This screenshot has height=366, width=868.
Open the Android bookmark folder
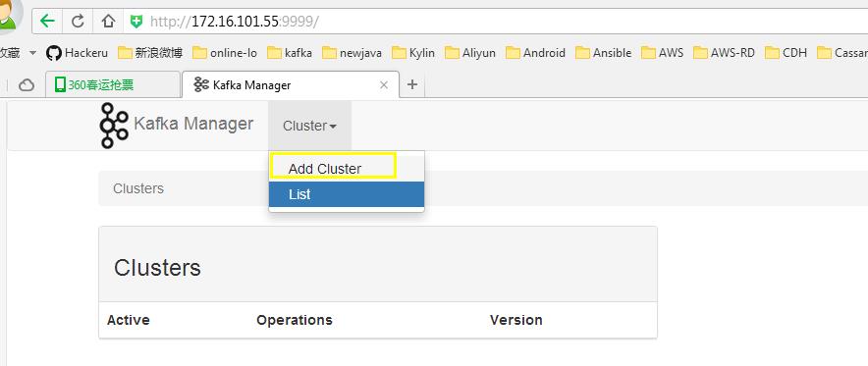tap(535, 53)
